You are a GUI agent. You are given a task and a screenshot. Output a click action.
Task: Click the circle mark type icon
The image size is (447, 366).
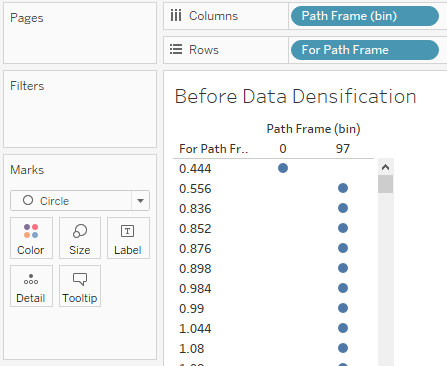coord(28,200)
